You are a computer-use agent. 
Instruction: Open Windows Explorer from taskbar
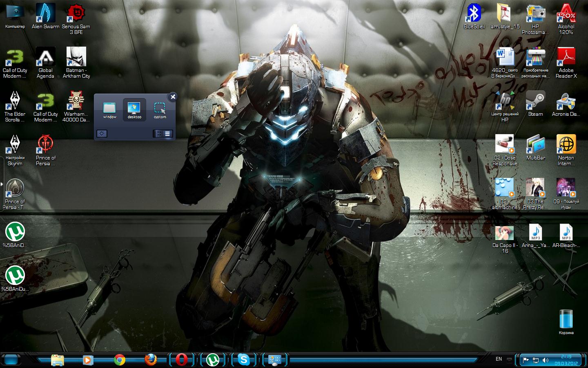click(58, 360)
